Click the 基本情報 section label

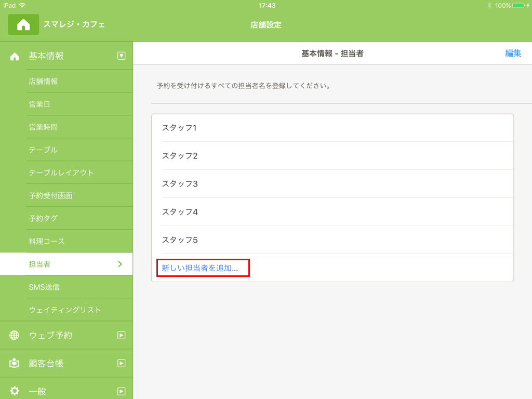pyautogui.click(x=46, y=56)
